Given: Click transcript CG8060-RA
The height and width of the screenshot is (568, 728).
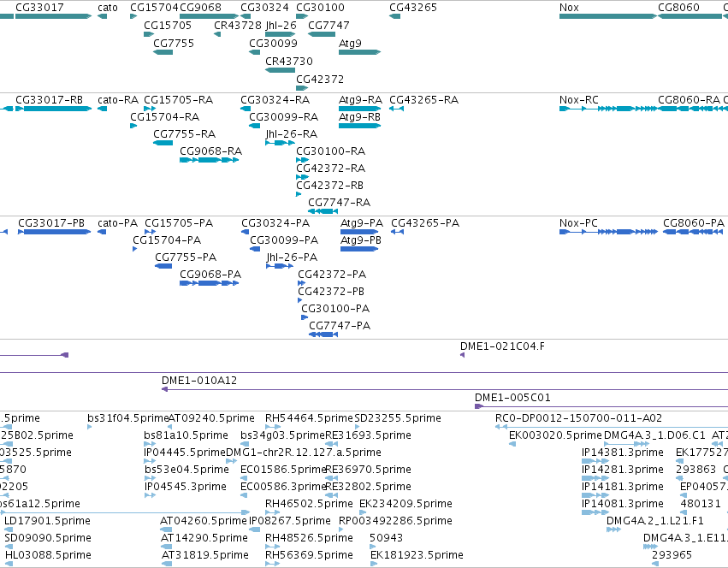Looking at the screenshot, I should (690, 109).
